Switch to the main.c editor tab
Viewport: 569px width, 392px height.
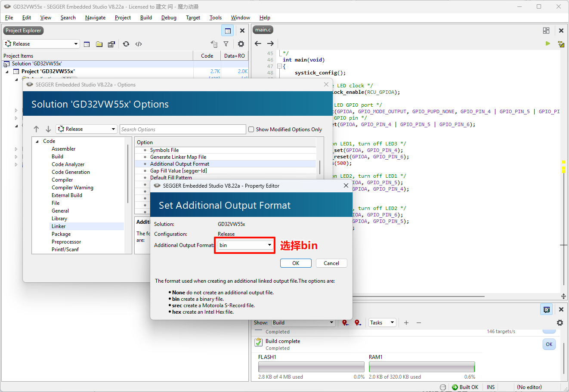[263, 30]
